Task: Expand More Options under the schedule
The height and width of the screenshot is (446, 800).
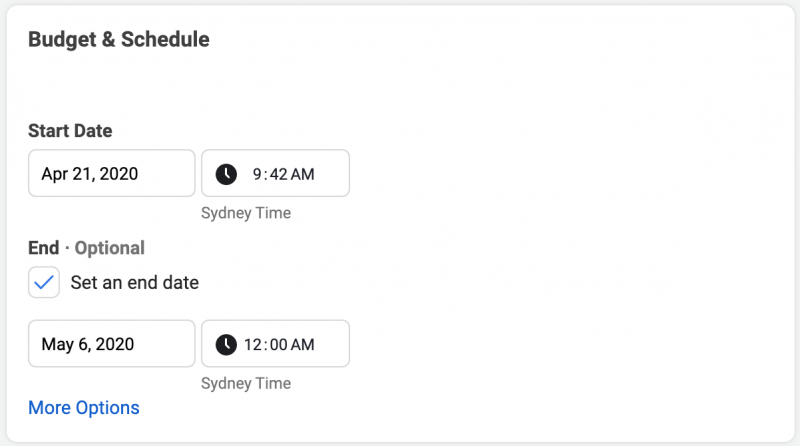Action: [x=84, y=408]
